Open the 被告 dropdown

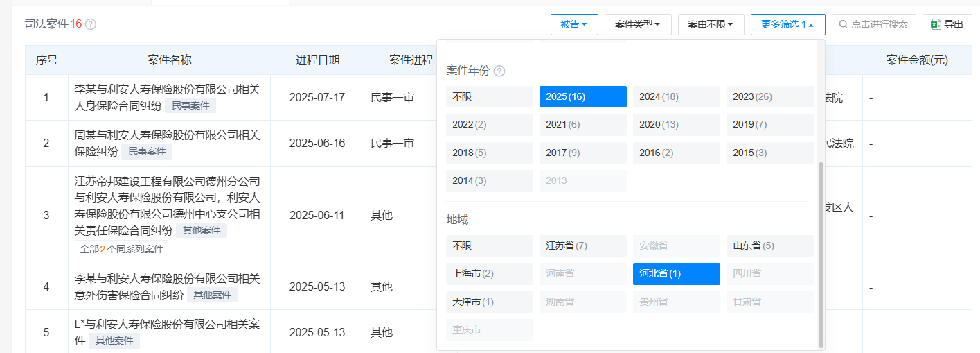tap(574, 24)
